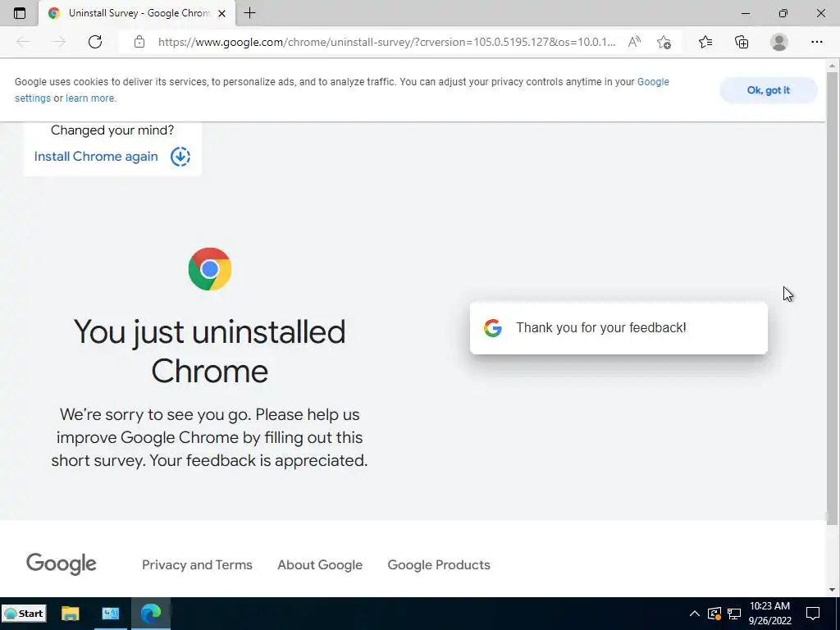
Task: Click the scrollbar up arrow
Action: click(x=832, y=66)
